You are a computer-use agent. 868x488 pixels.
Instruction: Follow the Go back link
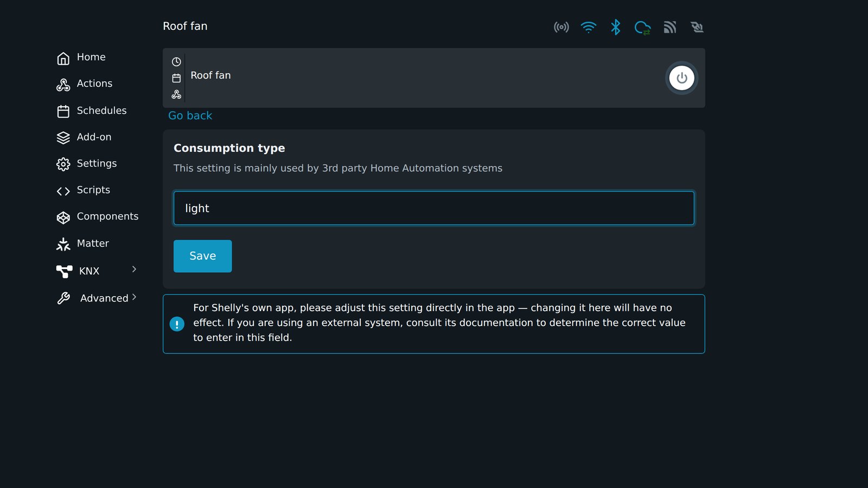tap(190, 115)
